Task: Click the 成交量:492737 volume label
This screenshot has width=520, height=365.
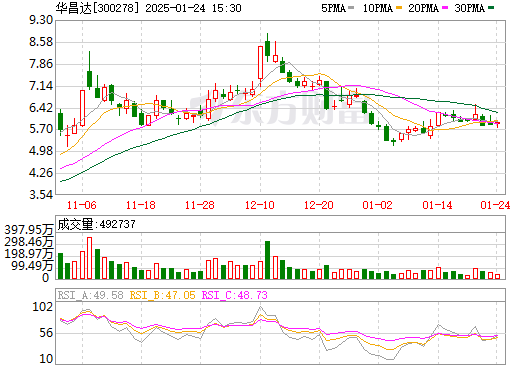Action: [96, 224]
